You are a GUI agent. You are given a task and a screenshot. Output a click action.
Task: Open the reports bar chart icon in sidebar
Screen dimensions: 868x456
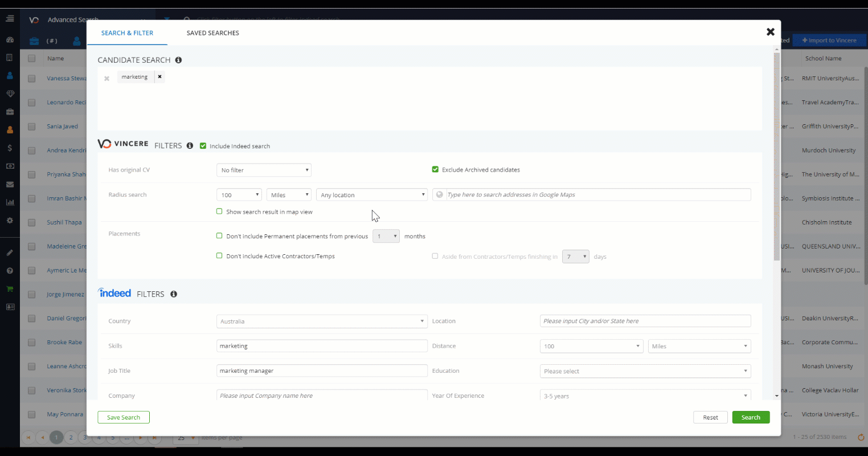(10, 202)
